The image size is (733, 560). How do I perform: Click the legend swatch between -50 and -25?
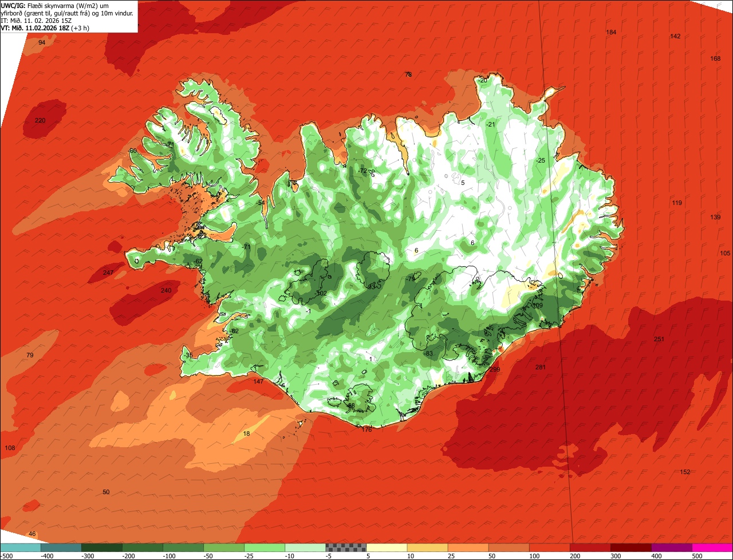224,547
